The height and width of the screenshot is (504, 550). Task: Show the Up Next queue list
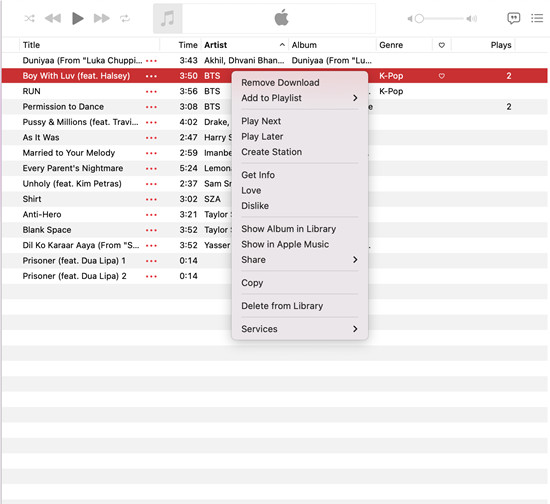[x=537, y=18]
